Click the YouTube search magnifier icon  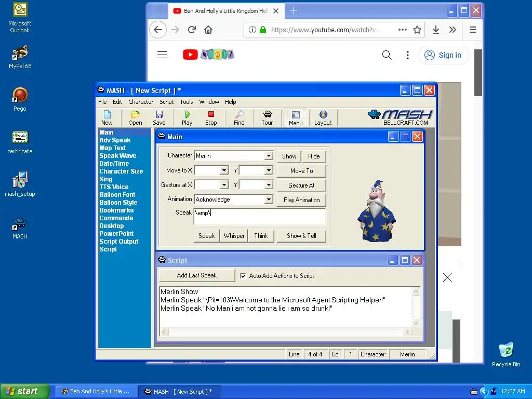click(x=387, y=55)
